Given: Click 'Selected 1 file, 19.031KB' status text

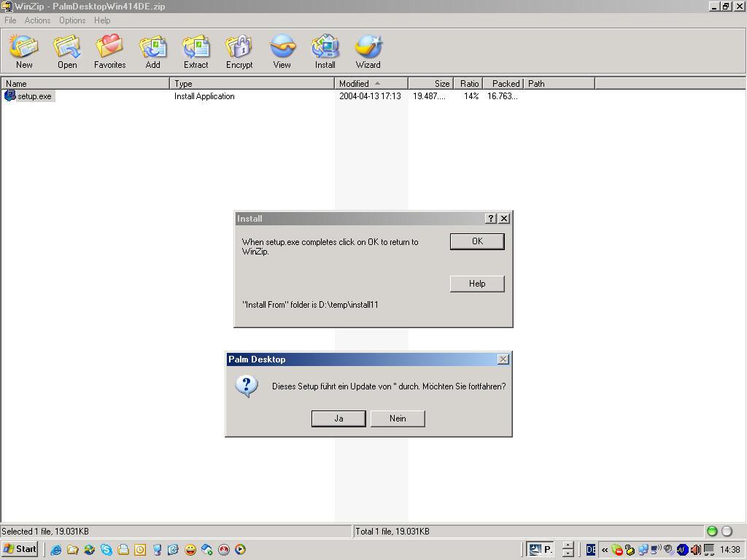Looking at the screenshot, I should (x=45, y=532).
